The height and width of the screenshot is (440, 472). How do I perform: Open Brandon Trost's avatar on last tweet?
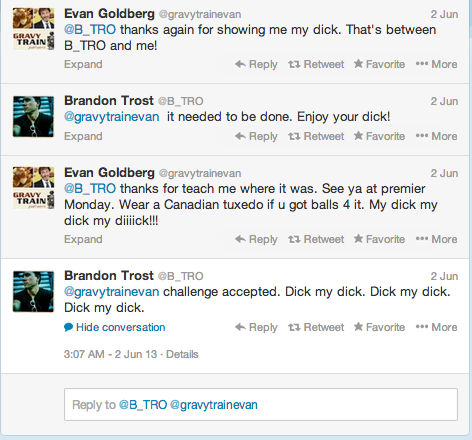(33, 292)
